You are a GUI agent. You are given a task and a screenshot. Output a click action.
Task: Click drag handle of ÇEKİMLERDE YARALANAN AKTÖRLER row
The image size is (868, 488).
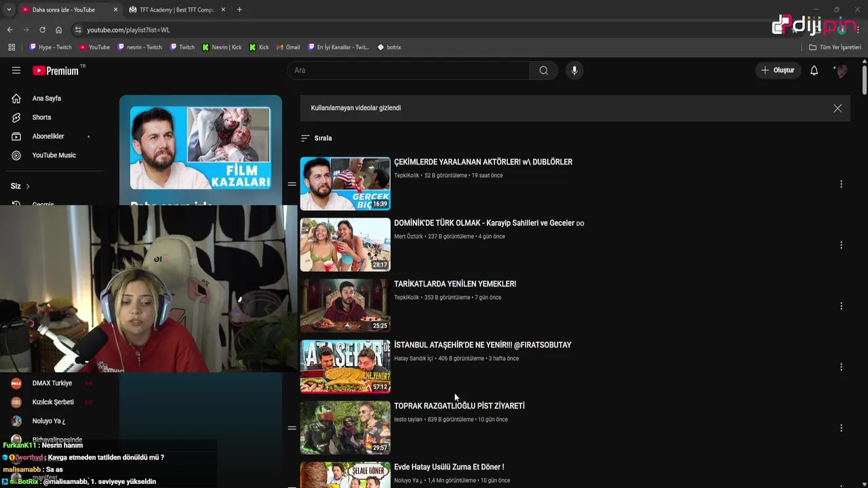click(292, 184)
